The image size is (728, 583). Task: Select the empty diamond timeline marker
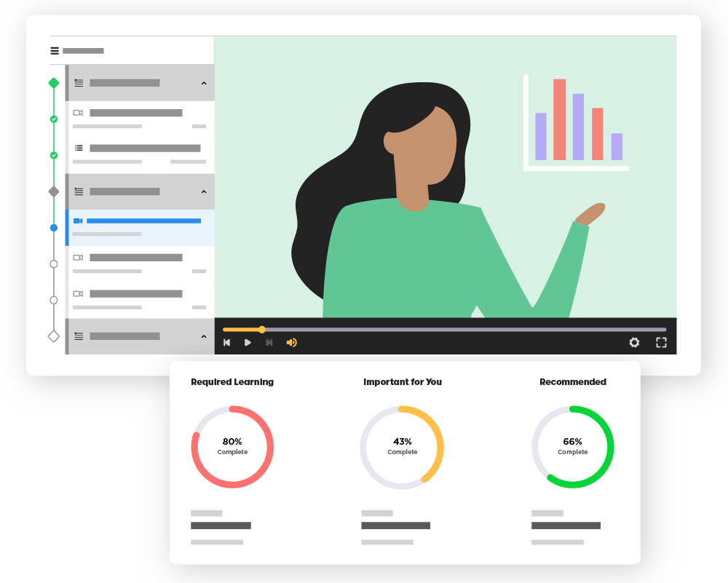[x=54, y=336]
